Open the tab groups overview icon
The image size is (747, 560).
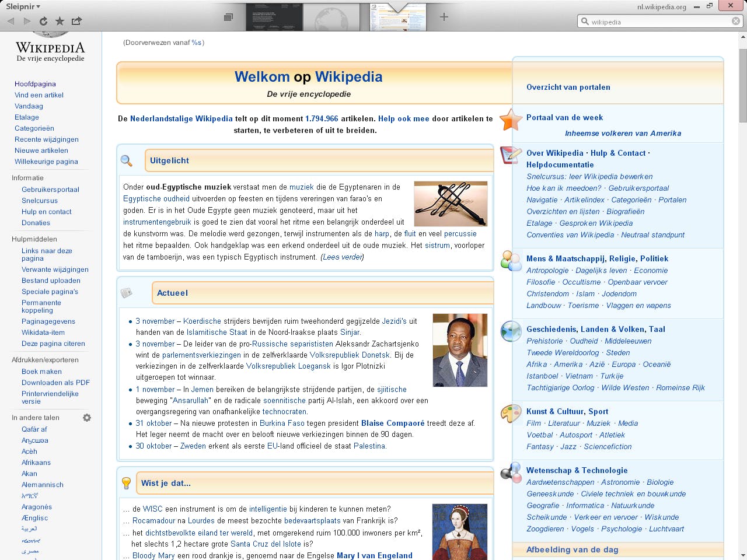tap(228, 17)
